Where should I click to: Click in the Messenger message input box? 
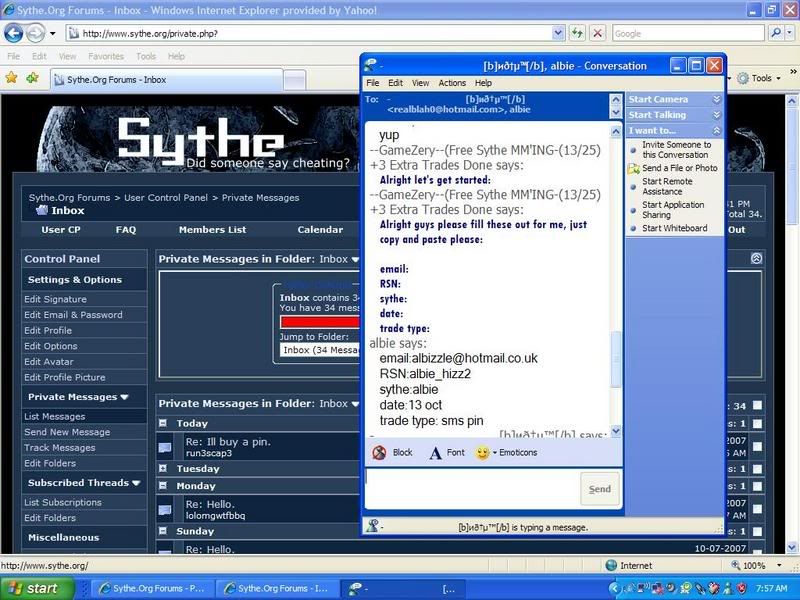tap(473, 489)
